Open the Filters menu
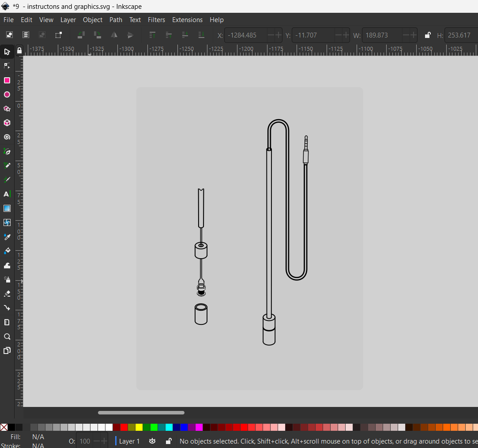The width and height of the screenshot is (478, 448). pos(156,20)
